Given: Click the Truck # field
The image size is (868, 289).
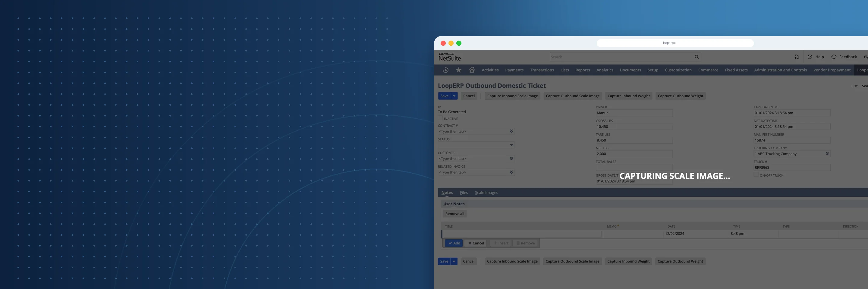Looking at the screenshot, I should pyautogui.click(x=792, y=168).
